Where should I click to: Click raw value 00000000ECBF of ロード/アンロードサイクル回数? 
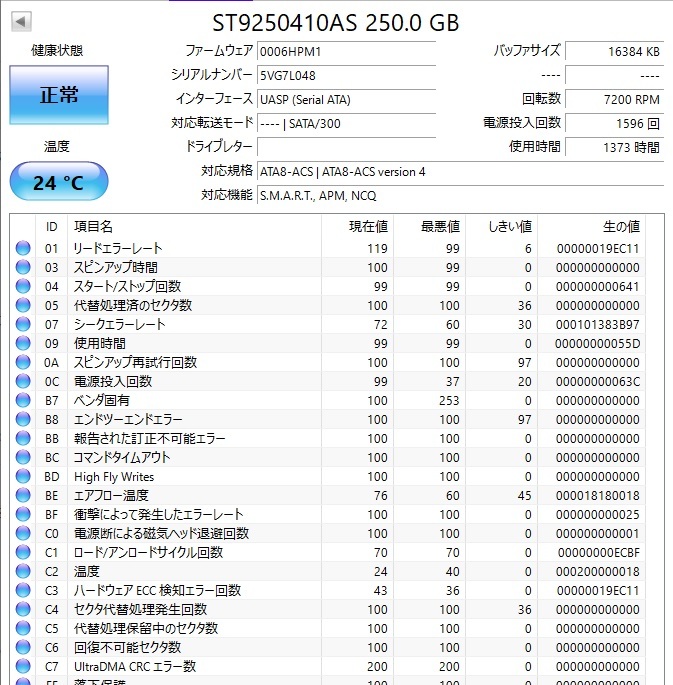[x=599, y=553]
